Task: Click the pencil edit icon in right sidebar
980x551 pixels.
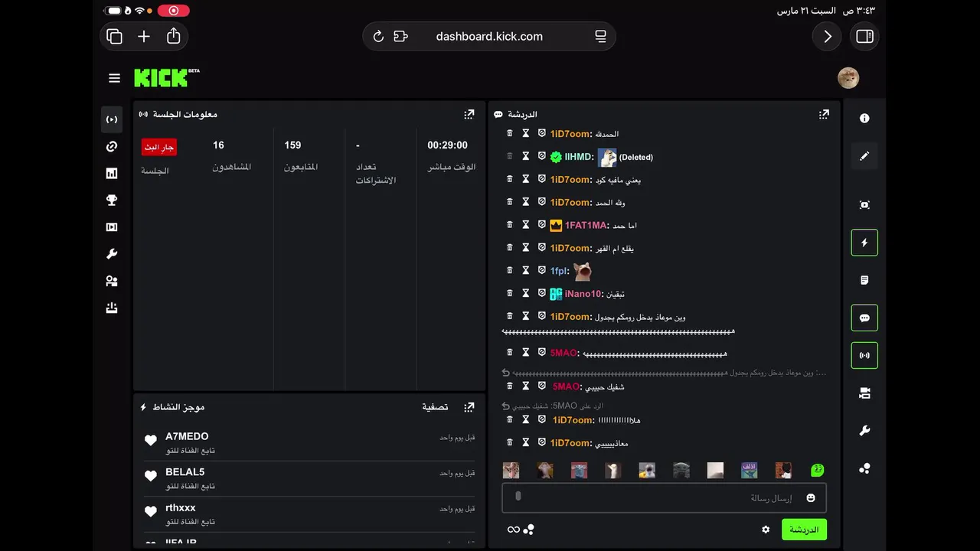Action: tap(864, 156)
